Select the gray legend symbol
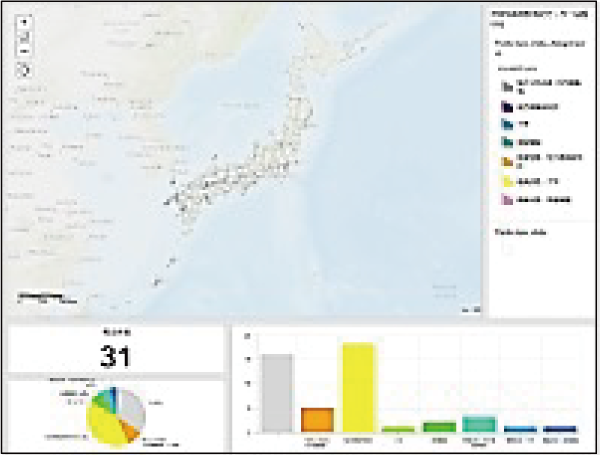Viewport: 600px width, 455px height. (509, 86)
